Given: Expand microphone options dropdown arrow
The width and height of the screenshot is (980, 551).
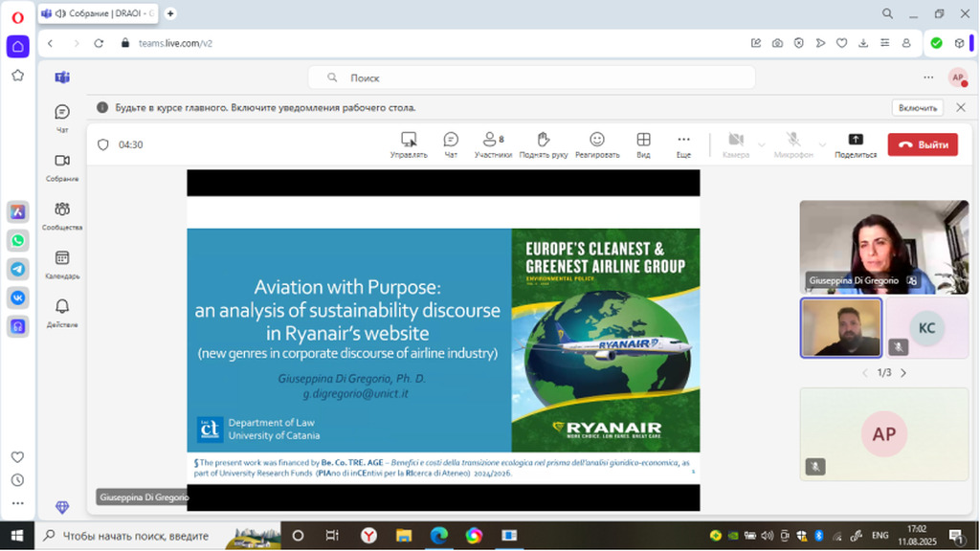Looking at the screenshot, I should 820,144.
